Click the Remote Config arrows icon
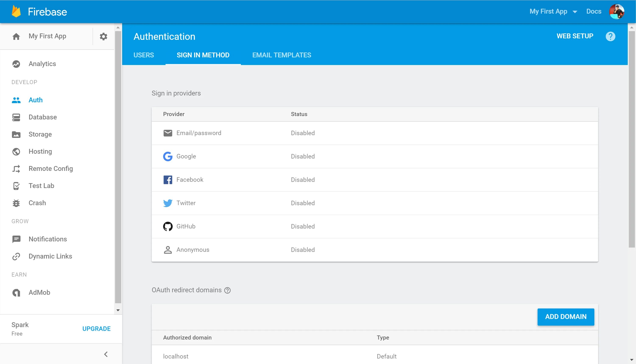This screenshot has width=636, height=364. click(x=16, y=169)
